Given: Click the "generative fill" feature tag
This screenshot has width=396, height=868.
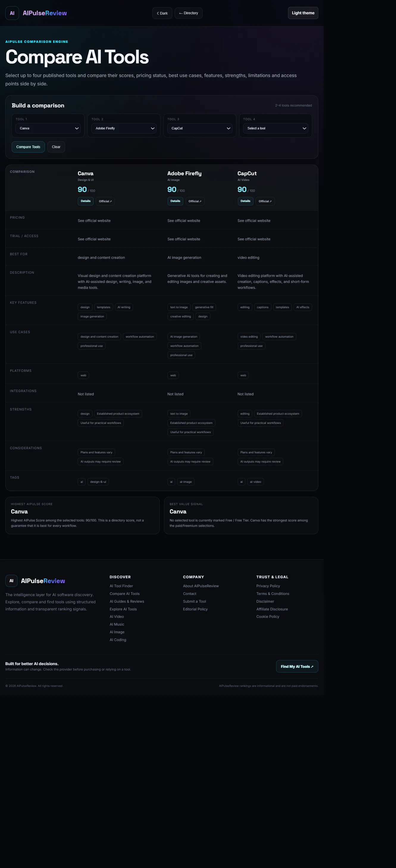Looking at the screenshot, I should (204, 307).
